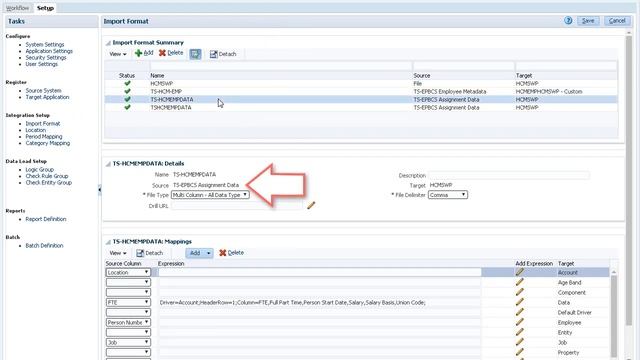Viewport: 640px width, 360px height.
Task: Open the Location task link
Action: [x=36, y=130]
